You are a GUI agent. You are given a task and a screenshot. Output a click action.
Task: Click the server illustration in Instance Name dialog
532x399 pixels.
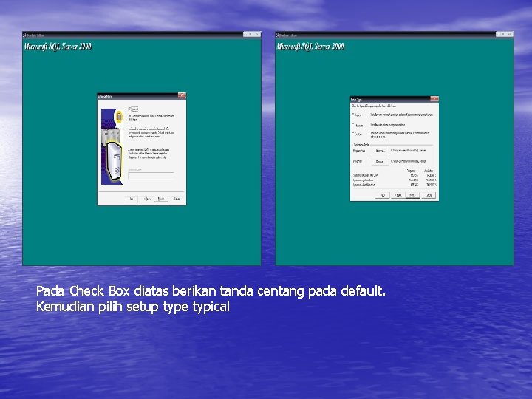coord(112,146)
